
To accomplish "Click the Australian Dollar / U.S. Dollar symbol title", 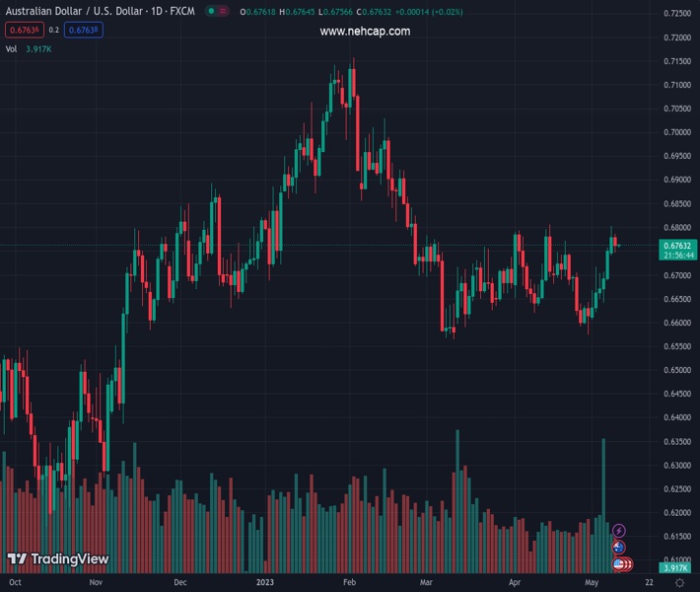I will tap(100, 11).
